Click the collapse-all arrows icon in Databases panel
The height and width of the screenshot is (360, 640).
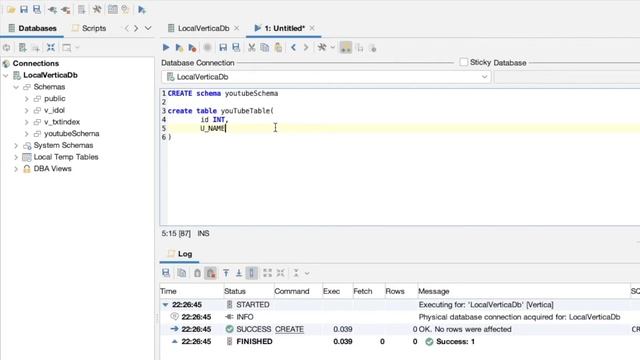51,48
